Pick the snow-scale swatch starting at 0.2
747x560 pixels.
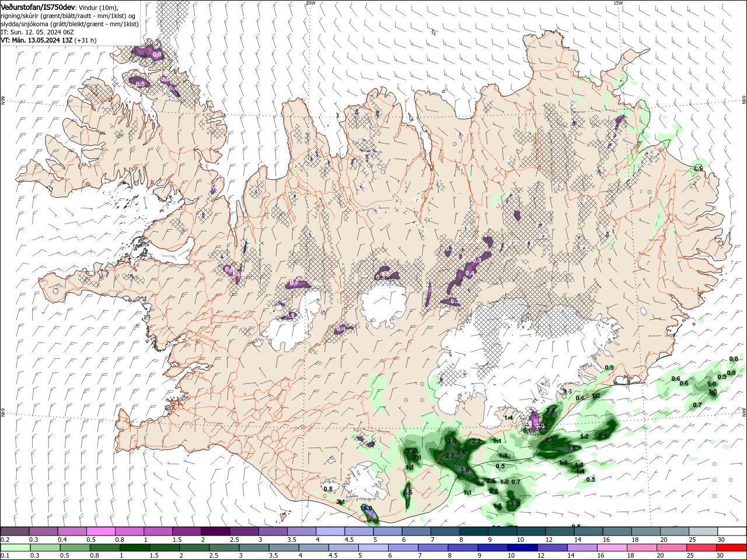pyautogui.click(x=15, y=531)
